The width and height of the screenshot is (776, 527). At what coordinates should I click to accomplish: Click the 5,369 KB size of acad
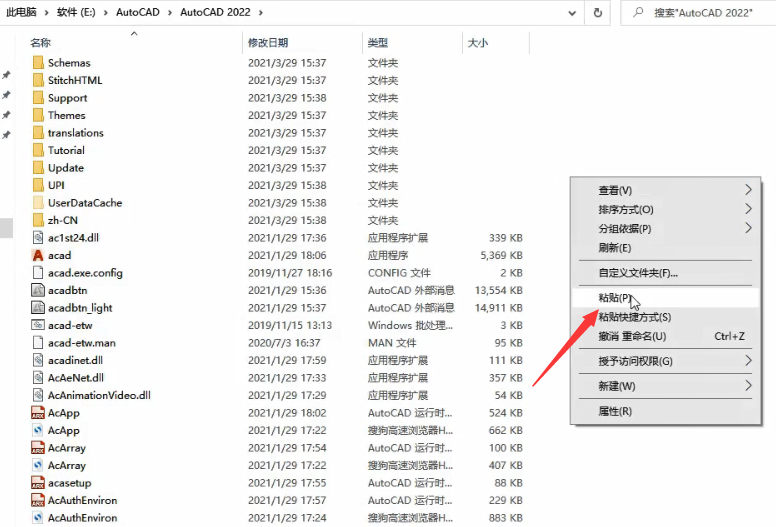point(501,255)
